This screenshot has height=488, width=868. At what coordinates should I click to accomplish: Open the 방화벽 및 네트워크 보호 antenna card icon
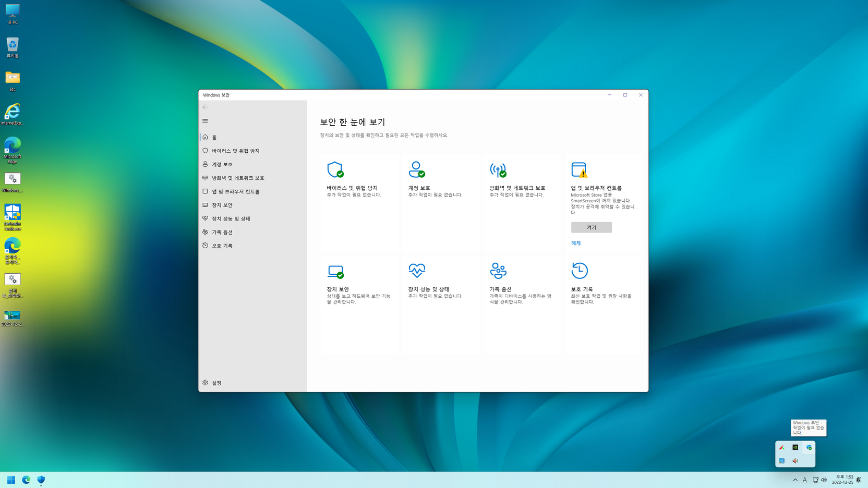pos(498,169)
